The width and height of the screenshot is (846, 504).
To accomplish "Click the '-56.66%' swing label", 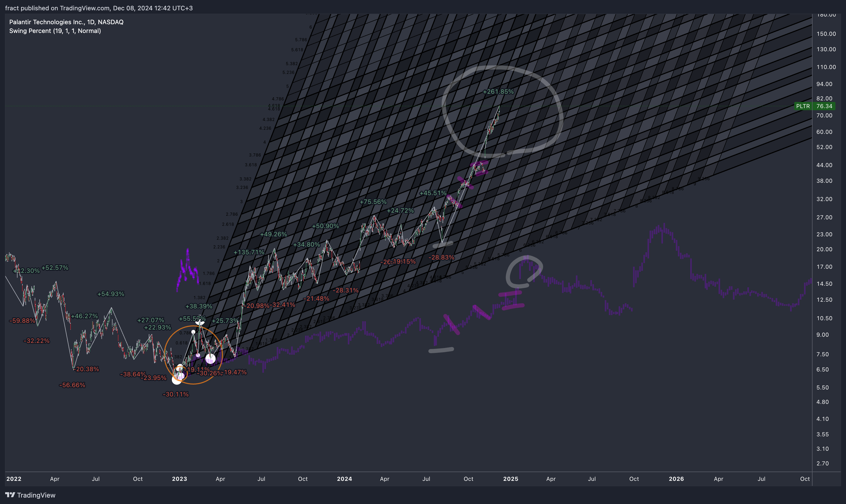I will tap(72, 385).
